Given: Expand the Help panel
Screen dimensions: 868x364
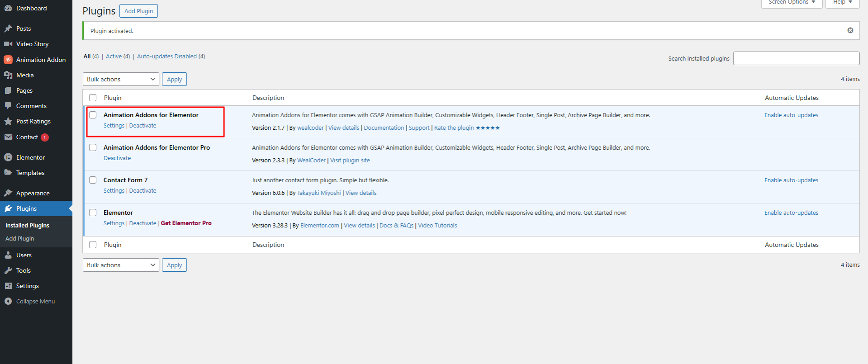Looking at the screenshot, I should tap(842, 3).
